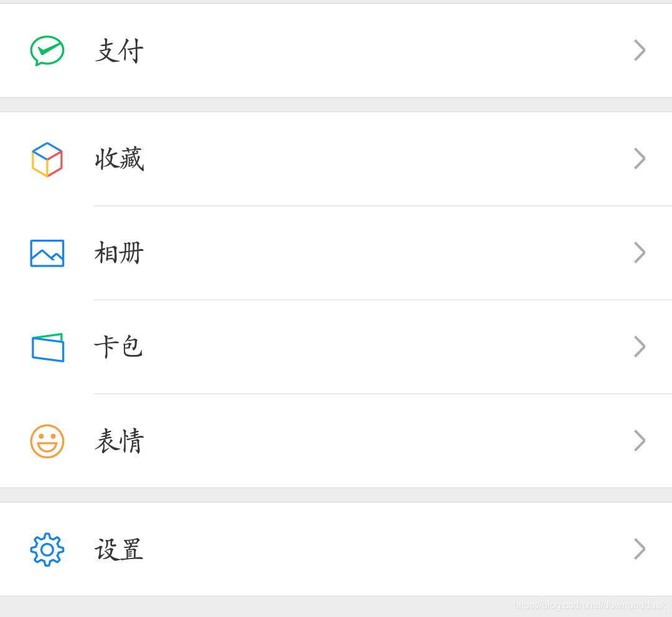Tap the orange smiley Stickers icon

click(47, 441)
